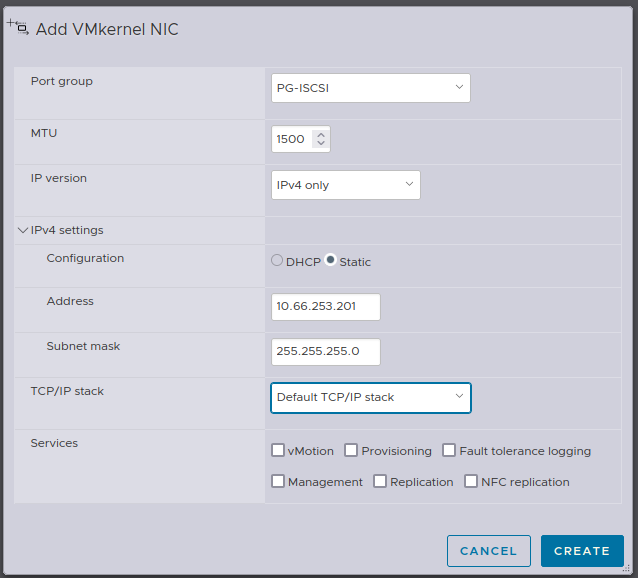Enable the vMotion service checkbox

coord(278,451)
